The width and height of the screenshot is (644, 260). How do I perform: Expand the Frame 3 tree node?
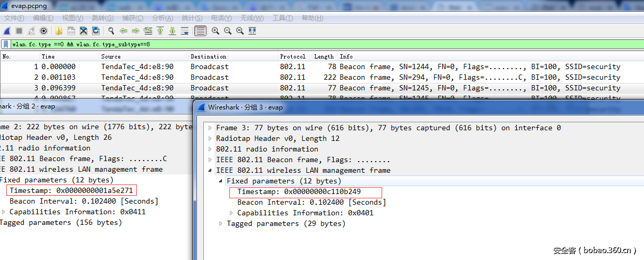click(210, 128)
